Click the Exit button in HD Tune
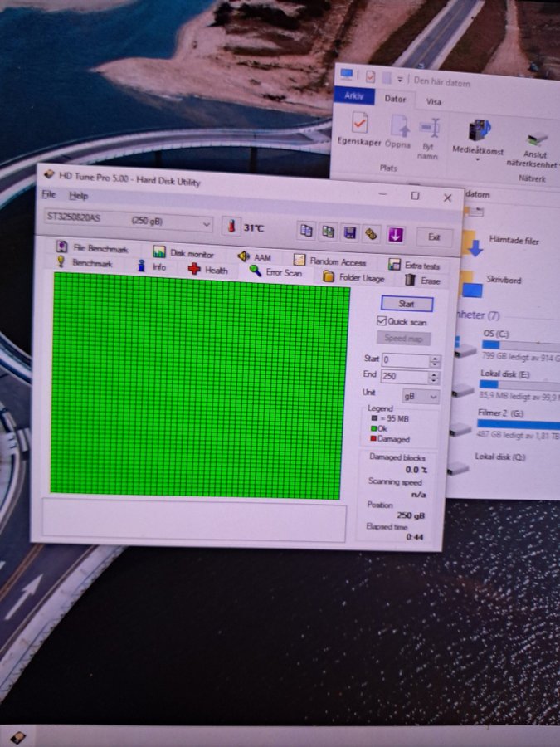The height and width of the screenshot is (747, 560). pos(434,237)
